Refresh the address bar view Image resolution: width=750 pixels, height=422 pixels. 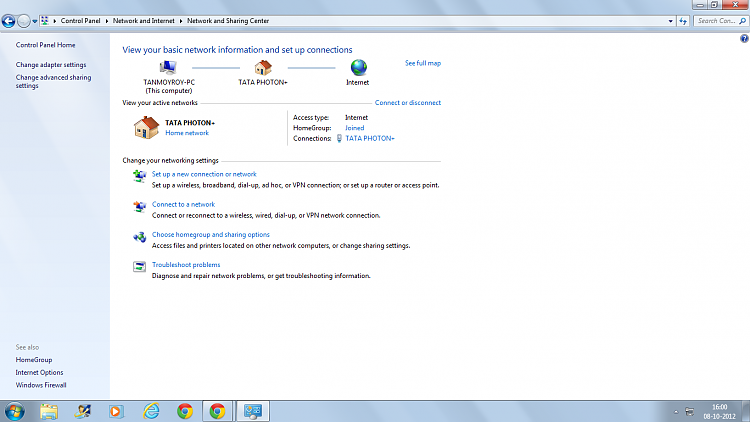coord(683,21)
